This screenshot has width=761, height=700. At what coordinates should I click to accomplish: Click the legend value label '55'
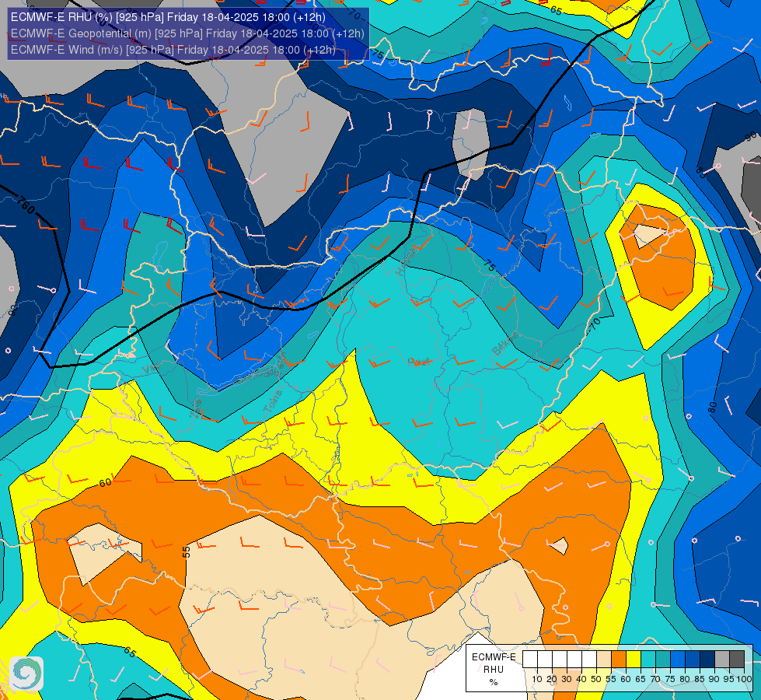pos(611,679)
